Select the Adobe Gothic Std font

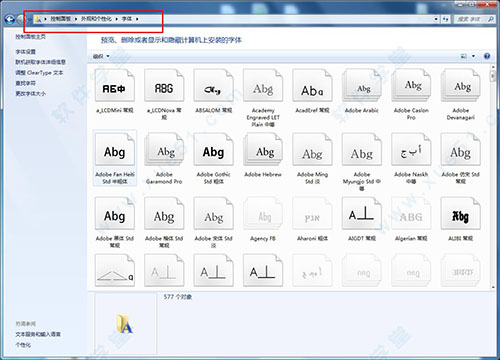[213, 149]
